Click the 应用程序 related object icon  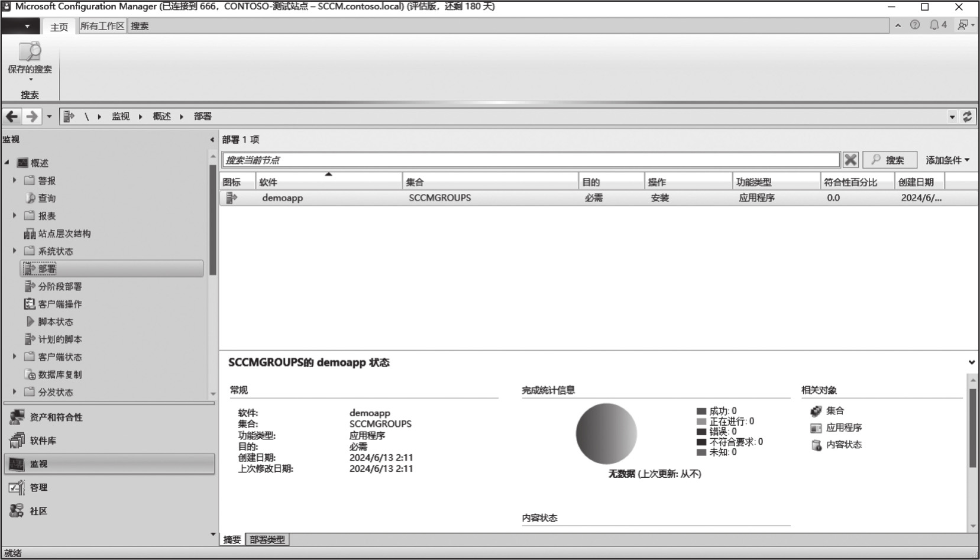[816, 428]
